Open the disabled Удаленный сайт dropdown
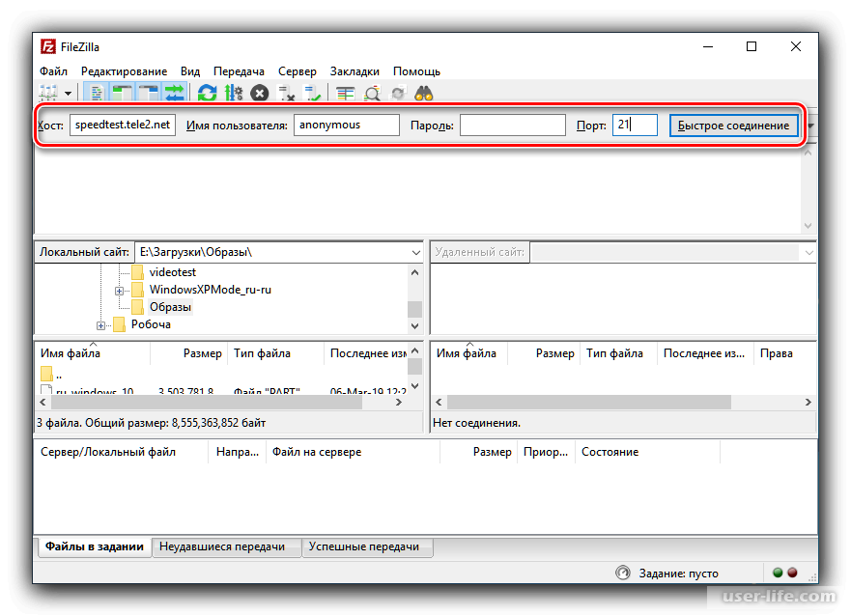 [808, 252]
